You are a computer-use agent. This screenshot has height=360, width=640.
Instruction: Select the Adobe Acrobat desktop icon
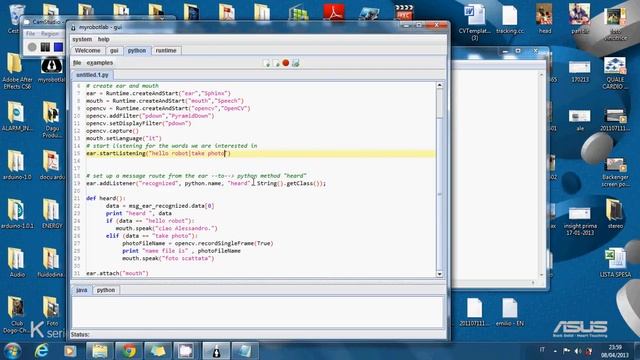[333, 12]
